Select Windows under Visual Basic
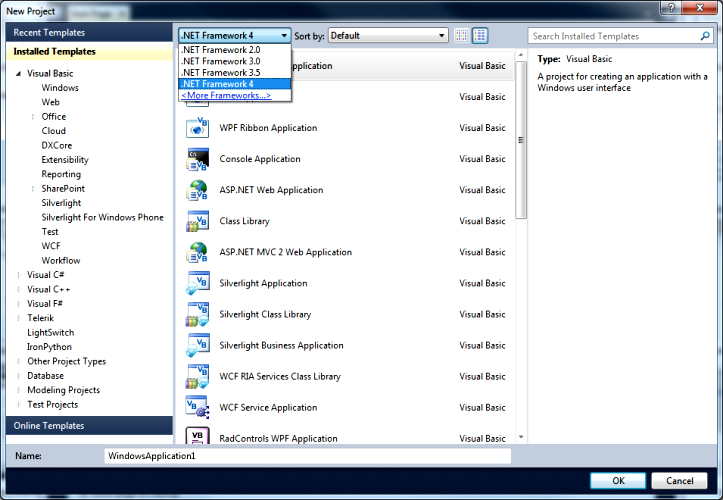Screen dimensions: 723x500 (60, 88)
